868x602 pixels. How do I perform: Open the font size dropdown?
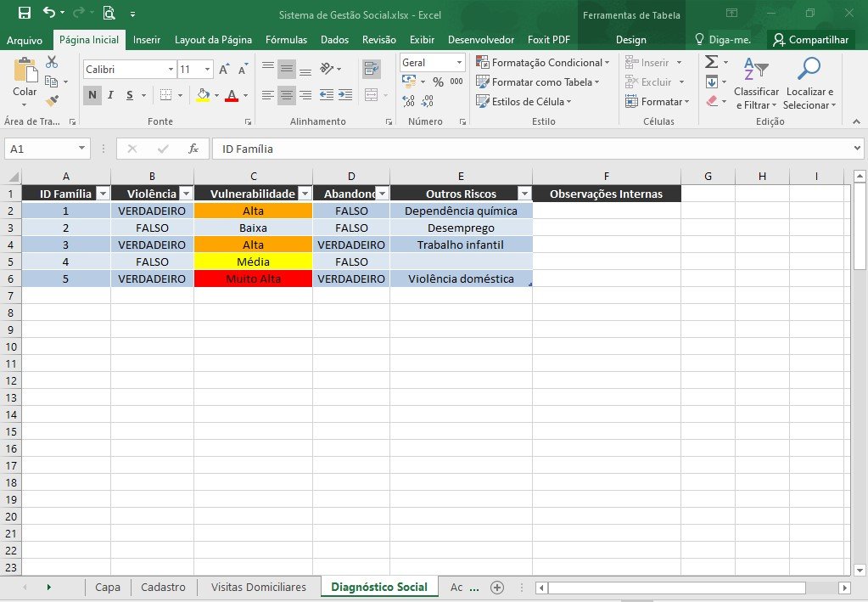(207, 70)
